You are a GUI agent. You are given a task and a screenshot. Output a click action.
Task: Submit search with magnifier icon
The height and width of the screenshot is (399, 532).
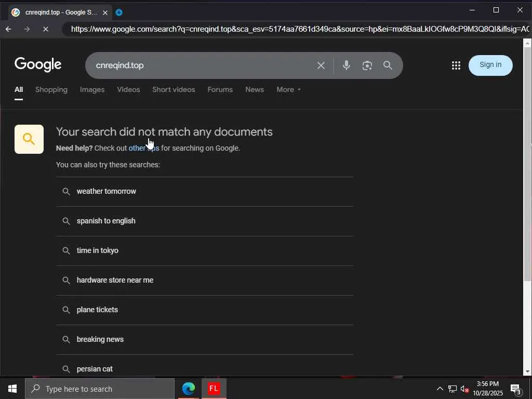388,65
